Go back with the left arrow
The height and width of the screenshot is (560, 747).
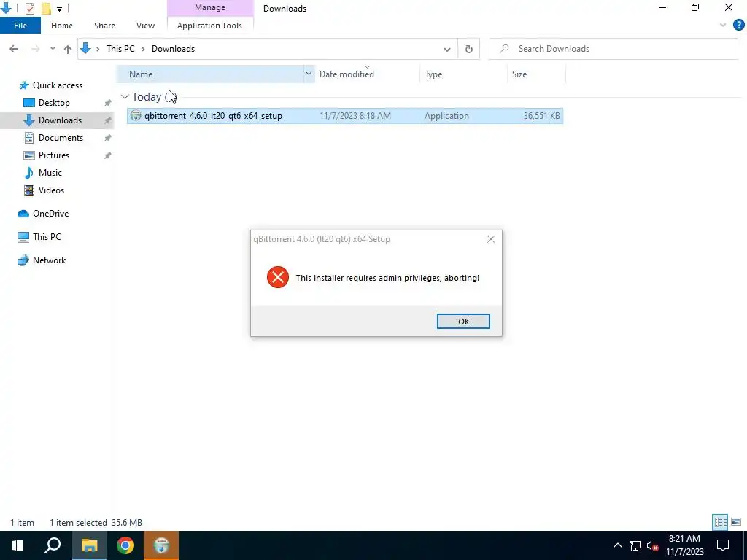tap(14, 49)
